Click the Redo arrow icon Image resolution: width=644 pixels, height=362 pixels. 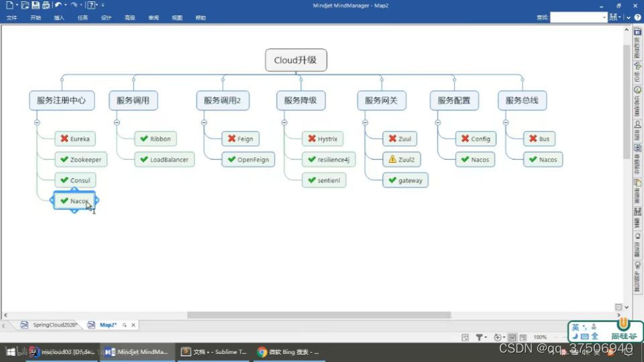[x=74, y=5]
